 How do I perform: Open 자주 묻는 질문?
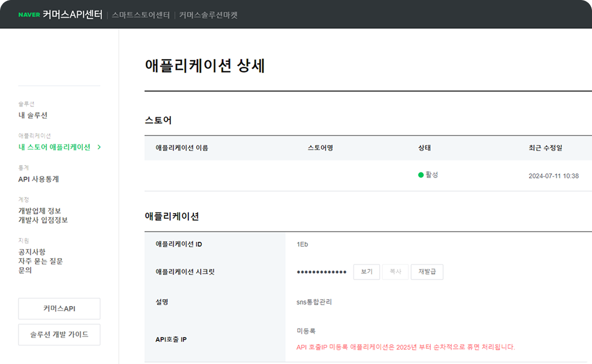[x=40, y=261]
